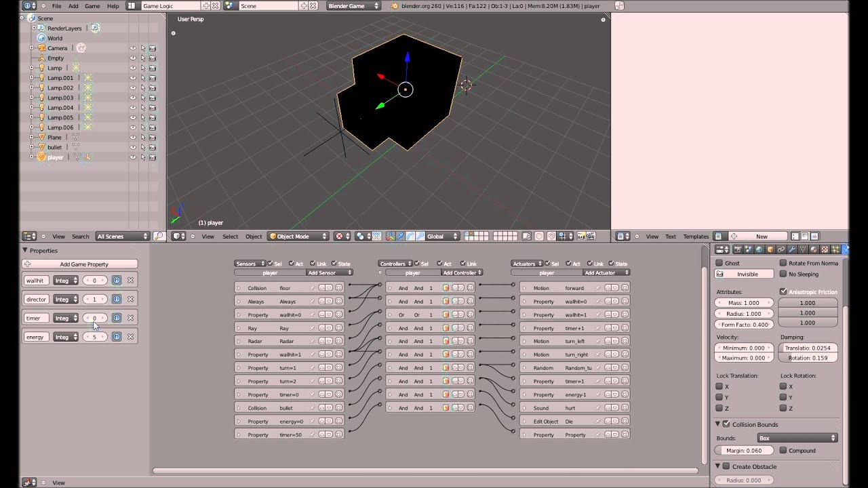Toggle renderability camera icon for Empty
The image size is (868, 488).
(153, 58)
